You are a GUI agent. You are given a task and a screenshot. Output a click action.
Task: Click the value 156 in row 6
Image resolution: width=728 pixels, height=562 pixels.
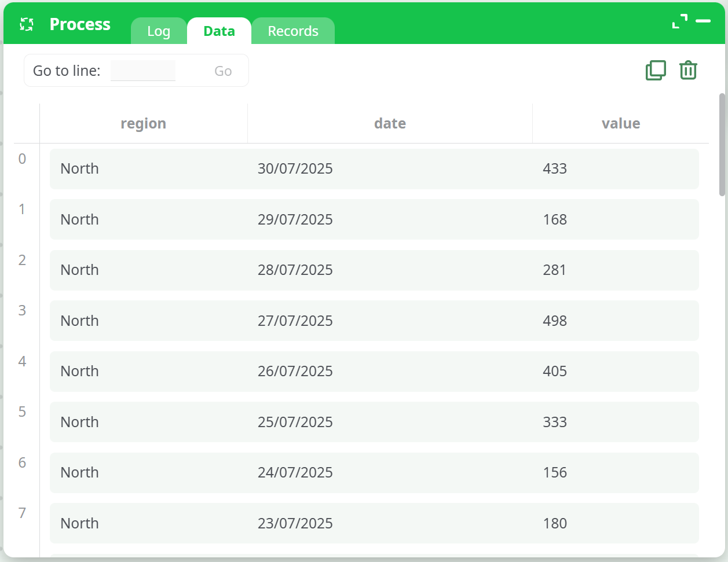tap(554, 472)
